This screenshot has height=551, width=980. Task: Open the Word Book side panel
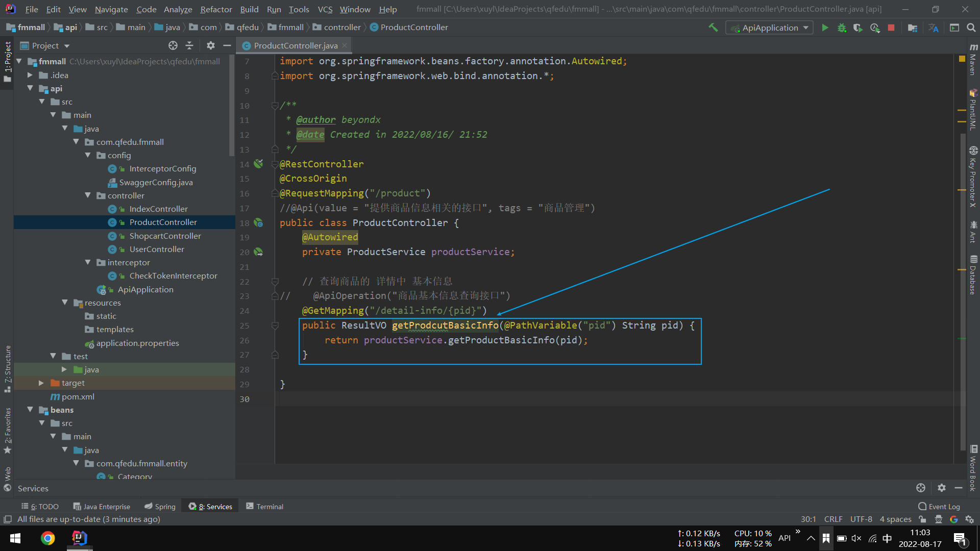tap(973, 468)
